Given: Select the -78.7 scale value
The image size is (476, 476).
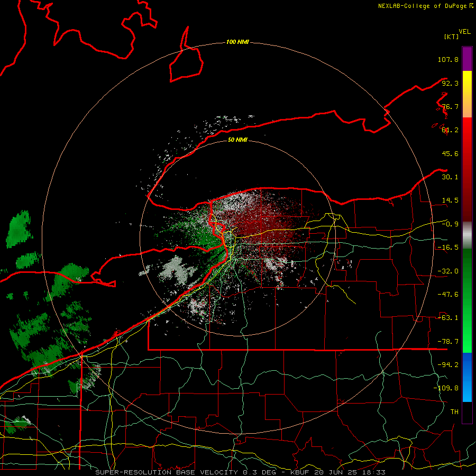Looking at the screenshot, I should [448, 342].
